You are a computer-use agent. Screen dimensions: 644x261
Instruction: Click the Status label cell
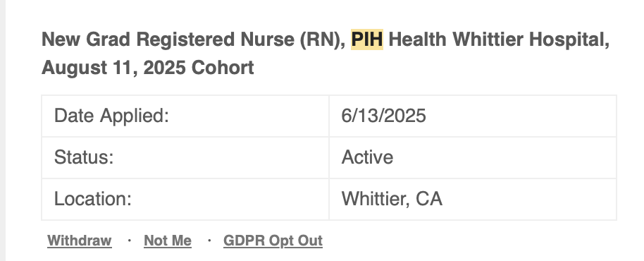[185, 157]
